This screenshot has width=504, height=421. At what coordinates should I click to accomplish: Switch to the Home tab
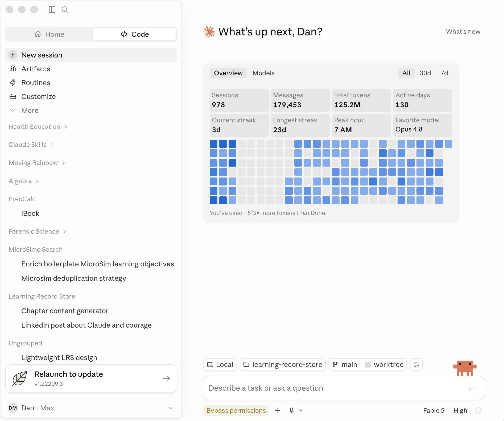coord(49,34)
